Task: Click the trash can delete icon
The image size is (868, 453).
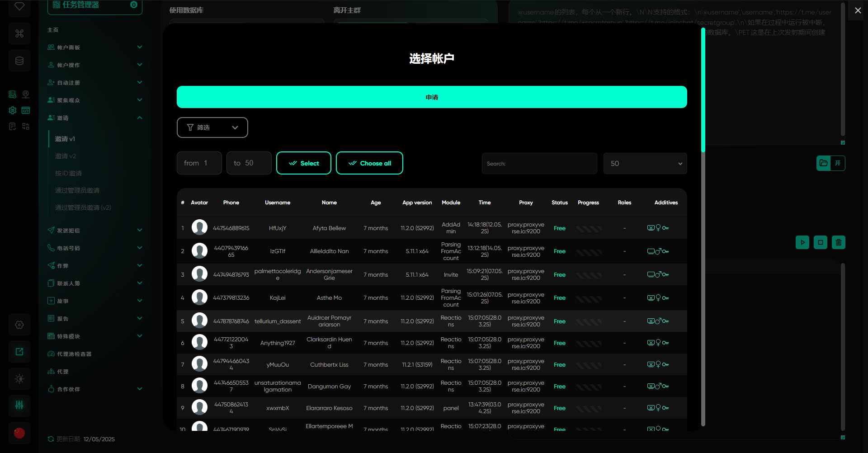Action: click(x=838, y=242)
